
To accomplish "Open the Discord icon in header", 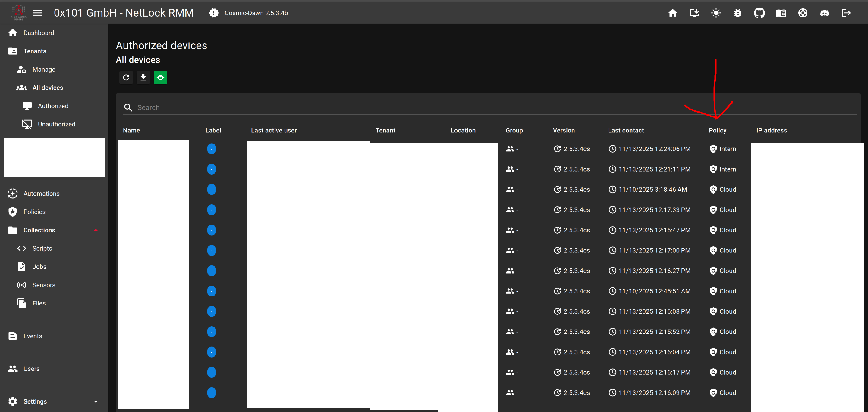I will [824, 13].
